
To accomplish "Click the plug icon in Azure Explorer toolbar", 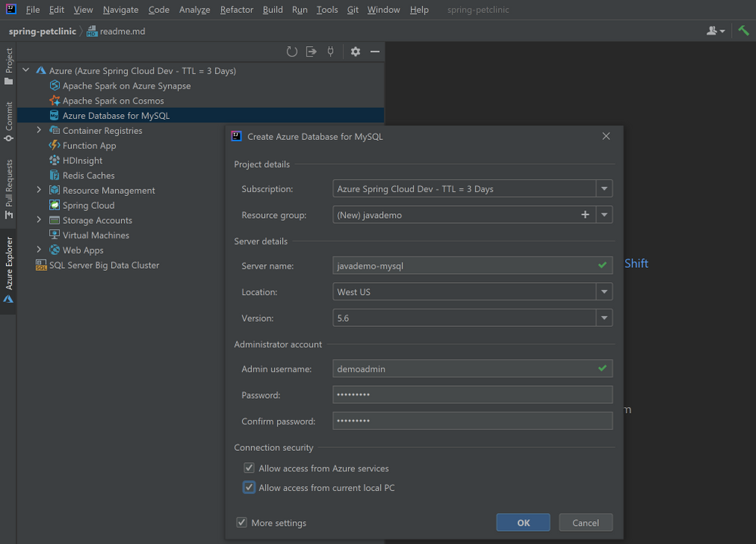I will tap(331, 51).
